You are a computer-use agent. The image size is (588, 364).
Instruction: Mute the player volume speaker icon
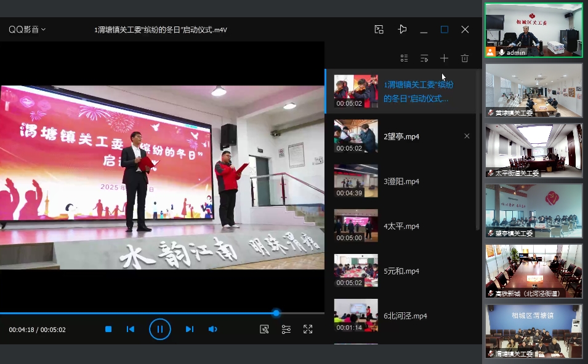click(x=212, y=329)
